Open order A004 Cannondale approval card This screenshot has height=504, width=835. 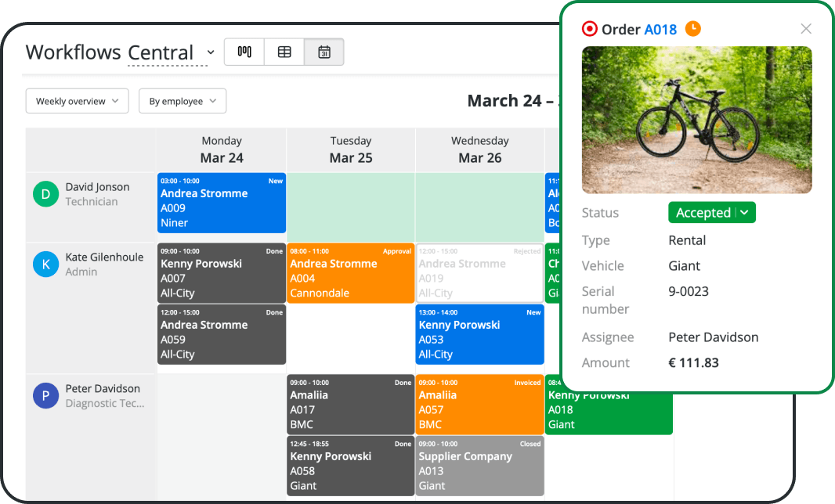[350, 273]
